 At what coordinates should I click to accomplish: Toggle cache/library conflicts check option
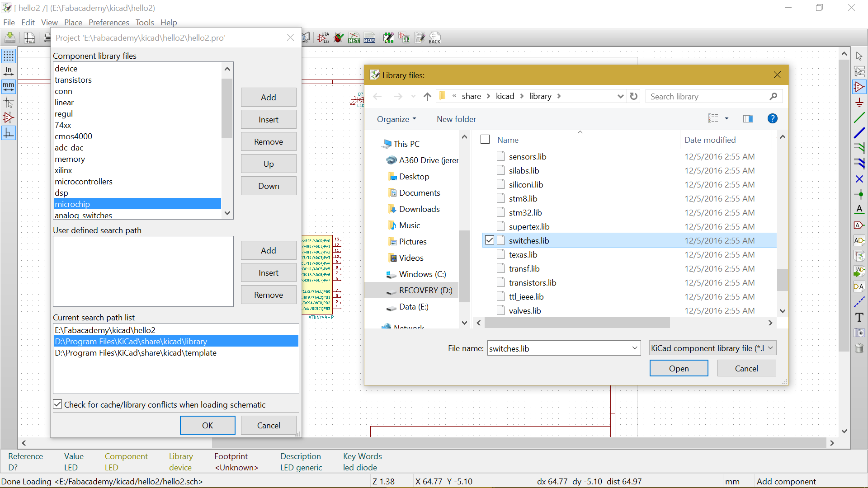57,404
